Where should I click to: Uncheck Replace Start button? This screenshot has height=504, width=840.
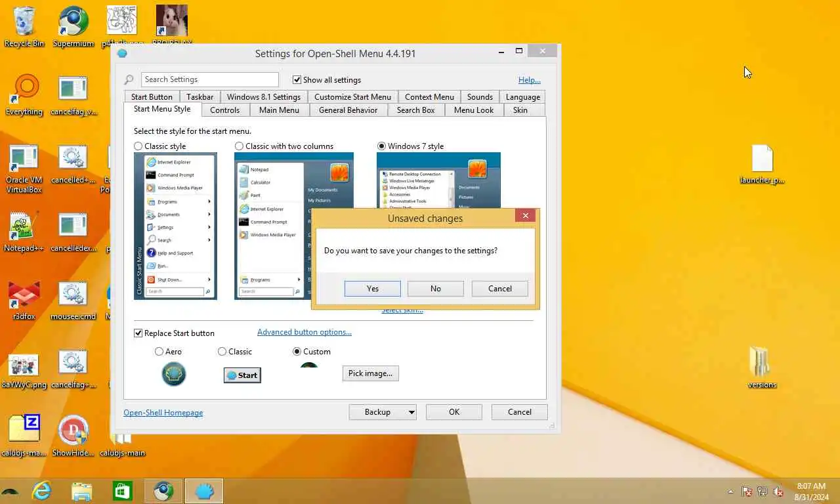(138, 333)
